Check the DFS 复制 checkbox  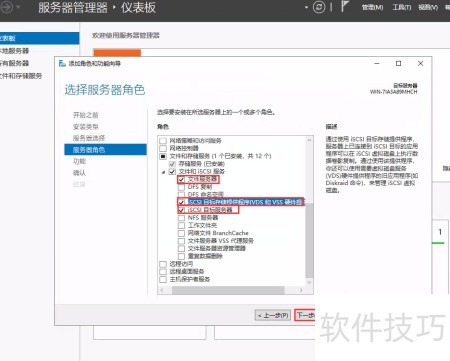[181, 187]
